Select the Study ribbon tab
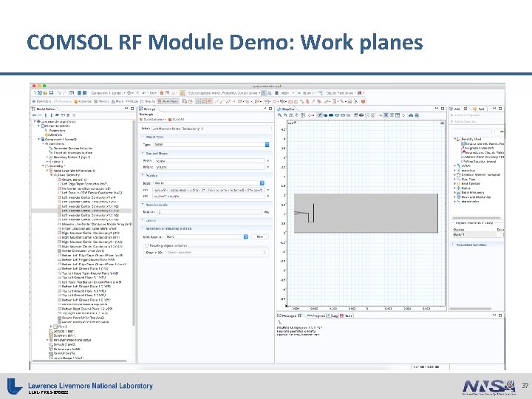Image resolution: width=532 pixels, height=399 pixels. (x=132, y=101)
